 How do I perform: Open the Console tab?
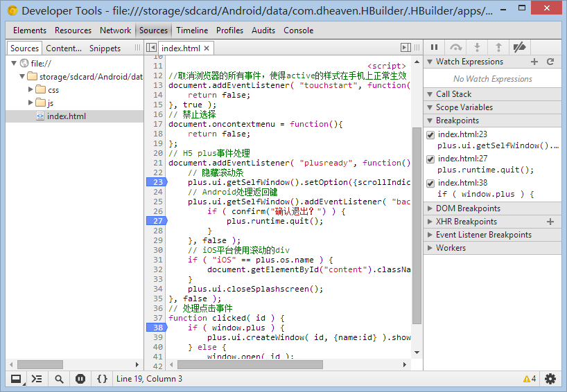(298, 30)
